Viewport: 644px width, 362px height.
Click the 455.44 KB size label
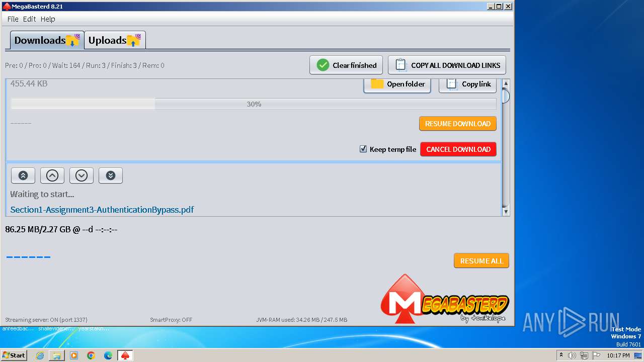click(x=29, y=83)
